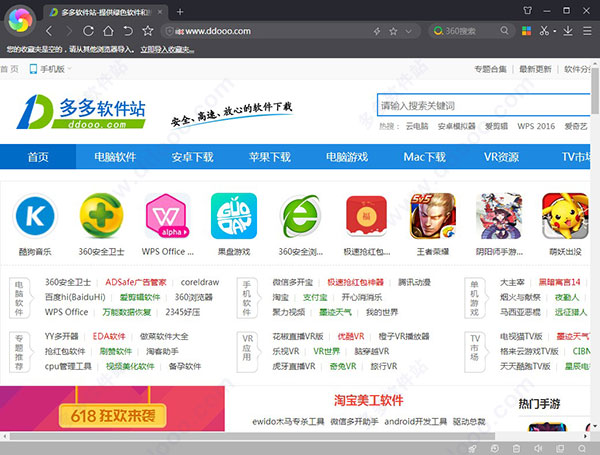The width and height of the screenshot is (600, 455).
Task: Open the 阴阳师手游 game icon
Action: click(x=499, y=216)
